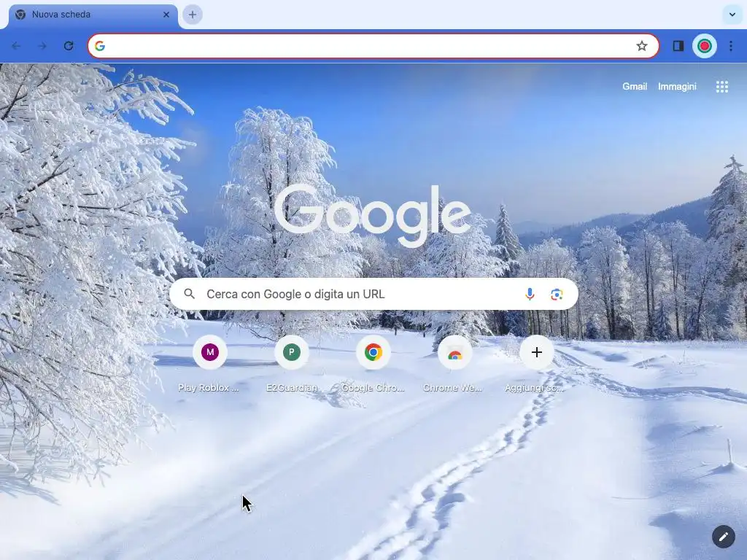Go back using the back arrow

point(16,46)
